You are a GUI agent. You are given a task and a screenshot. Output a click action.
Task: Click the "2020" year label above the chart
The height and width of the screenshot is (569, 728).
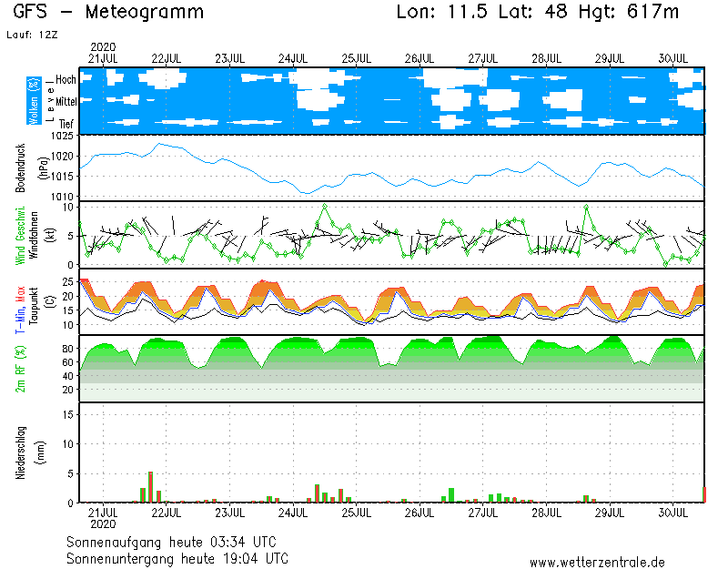coord(103,47)
